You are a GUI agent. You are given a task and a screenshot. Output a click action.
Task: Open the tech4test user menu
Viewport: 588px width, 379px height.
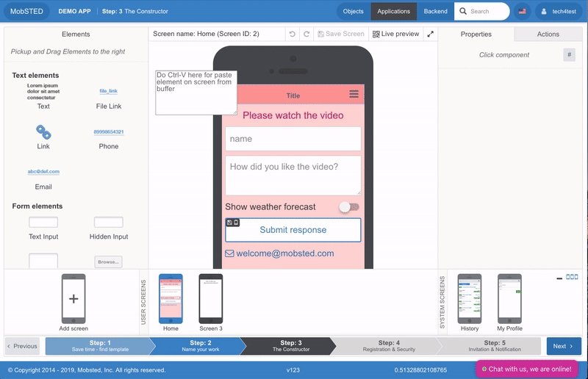(x=559, y=11)
